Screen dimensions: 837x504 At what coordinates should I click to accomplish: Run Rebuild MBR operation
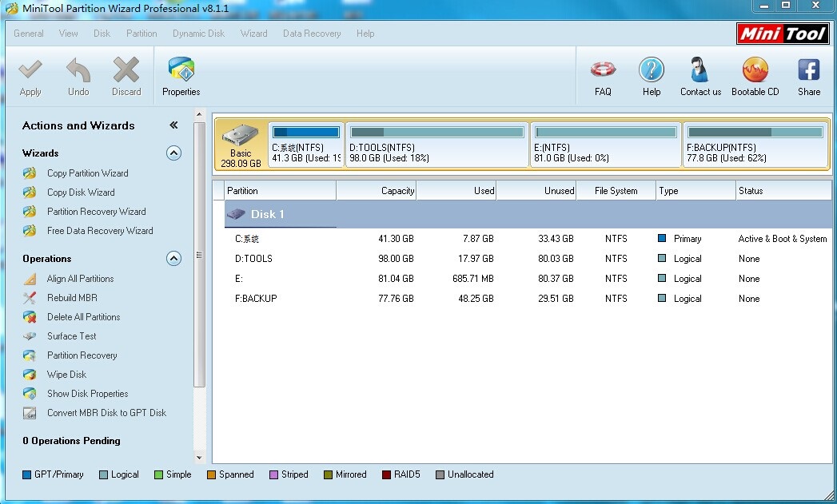point(72,298)
